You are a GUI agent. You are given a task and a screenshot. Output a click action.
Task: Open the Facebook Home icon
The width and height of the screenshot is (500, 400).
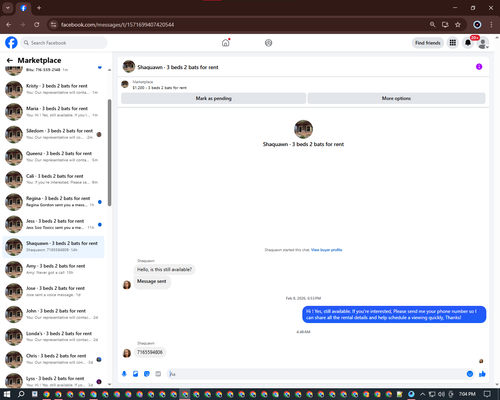pos(226,43)
